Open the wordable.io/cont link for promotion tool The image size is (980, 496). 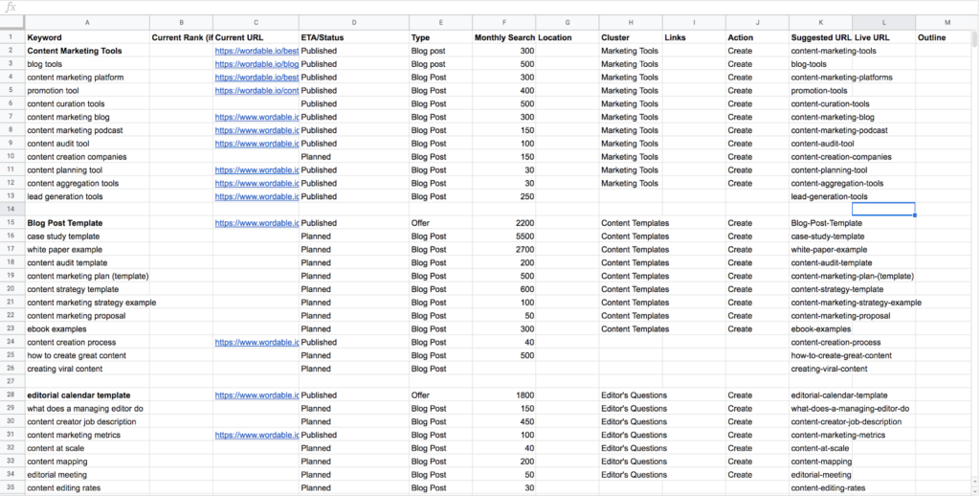[256, 91]
